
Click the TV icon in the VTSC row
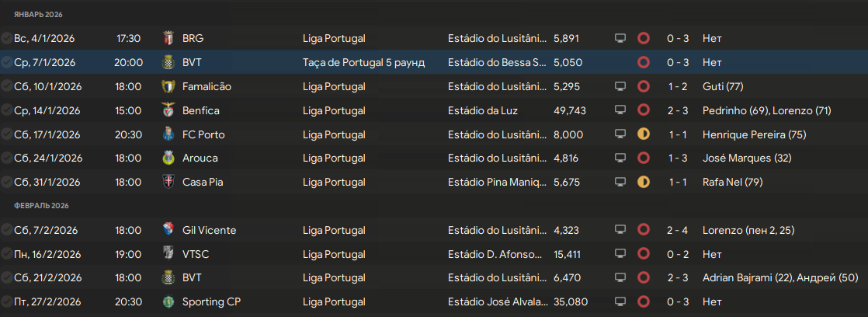pyautogui.click(x=620, y=254)
